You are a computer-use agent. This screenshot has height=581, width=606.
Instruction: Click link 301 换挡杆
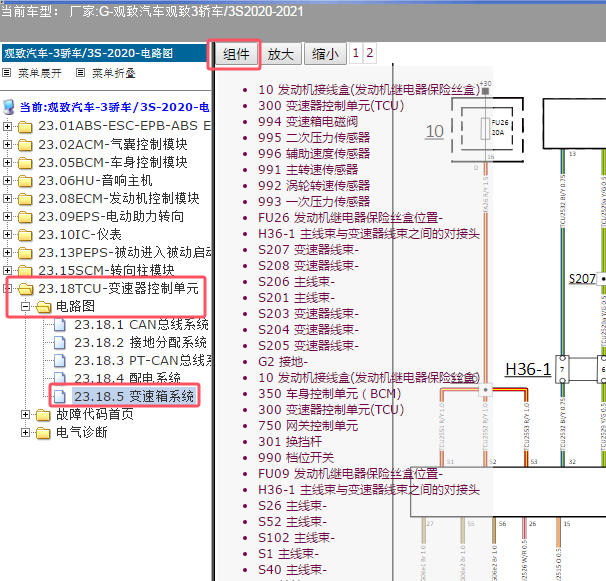tap(290, 441)
